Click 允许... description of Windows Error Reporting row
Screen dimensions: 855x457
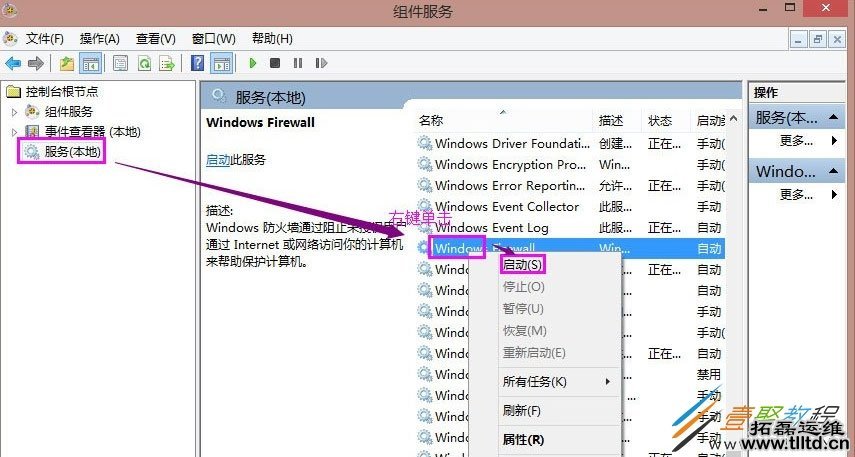click(615, 186)
